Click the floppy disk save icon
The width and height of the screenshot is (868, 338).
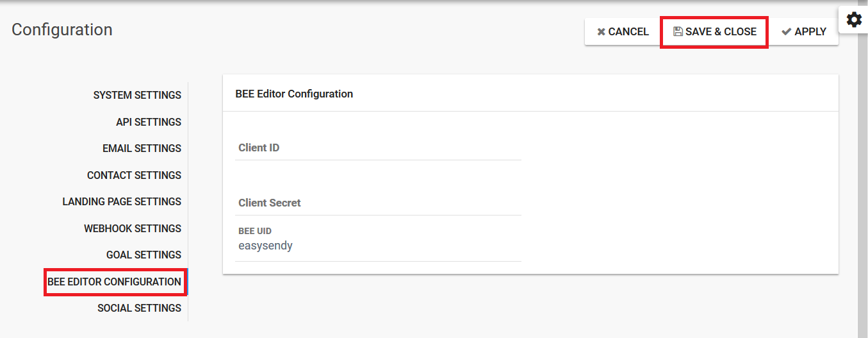tap(678, 31)
